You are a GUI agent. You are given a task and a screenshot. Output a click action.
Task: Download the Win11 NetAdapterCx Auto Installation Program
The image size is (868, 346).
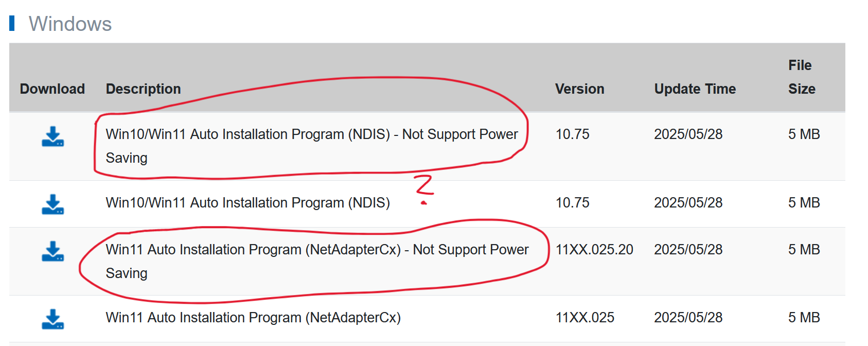point(52,319)
